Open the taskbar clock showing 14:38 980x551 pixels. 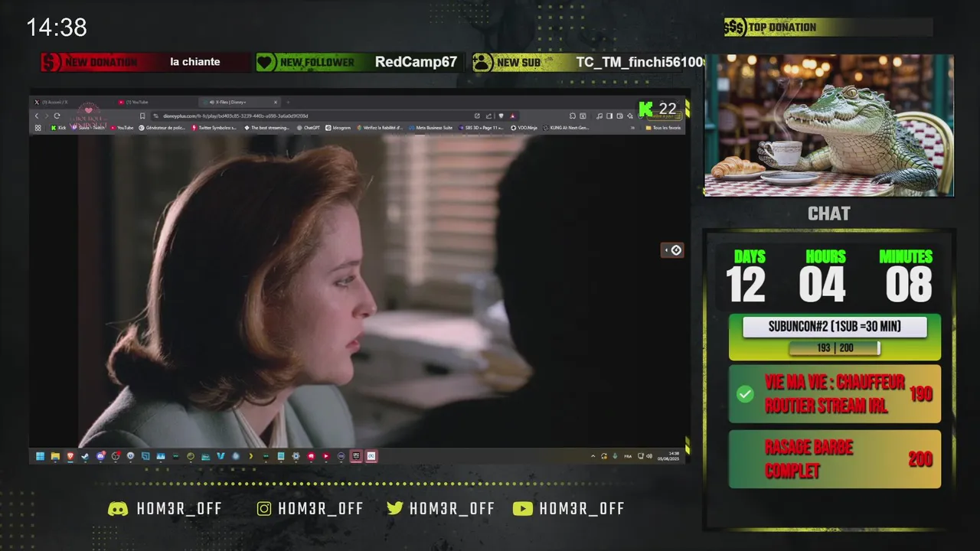(668, 456)
